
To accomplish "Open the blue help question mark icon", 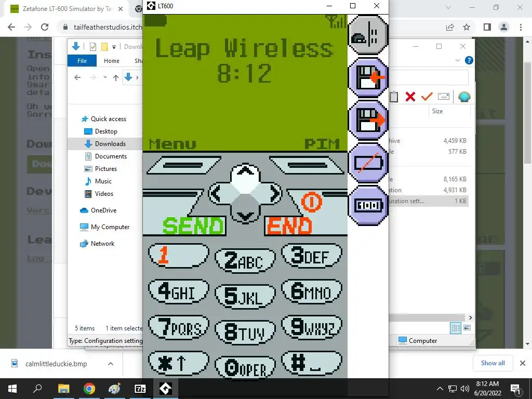I will click(469, 60).
